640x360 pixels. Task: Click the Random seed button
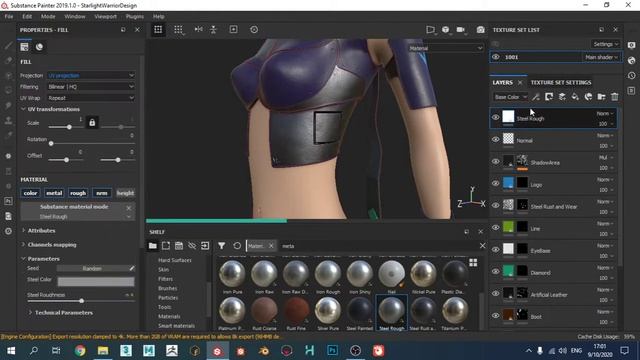pyautogui.click(x=92, y=269)
